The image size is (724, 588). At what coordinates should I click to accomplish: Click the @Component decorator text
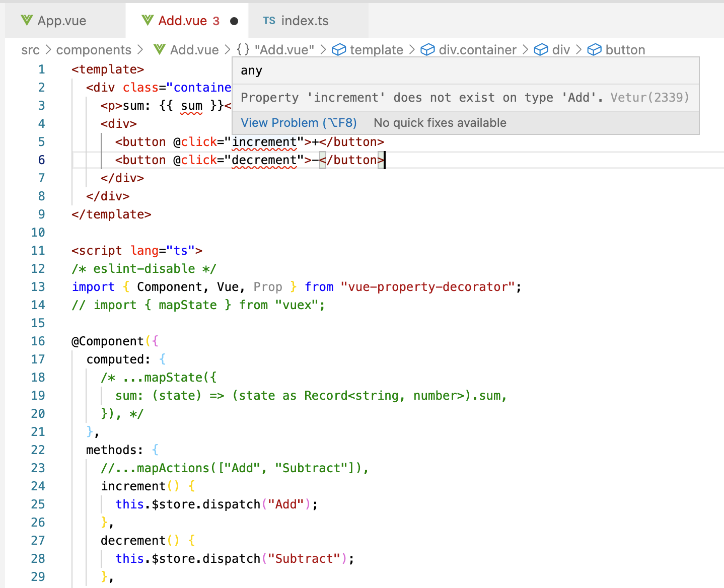coord(108,341)
